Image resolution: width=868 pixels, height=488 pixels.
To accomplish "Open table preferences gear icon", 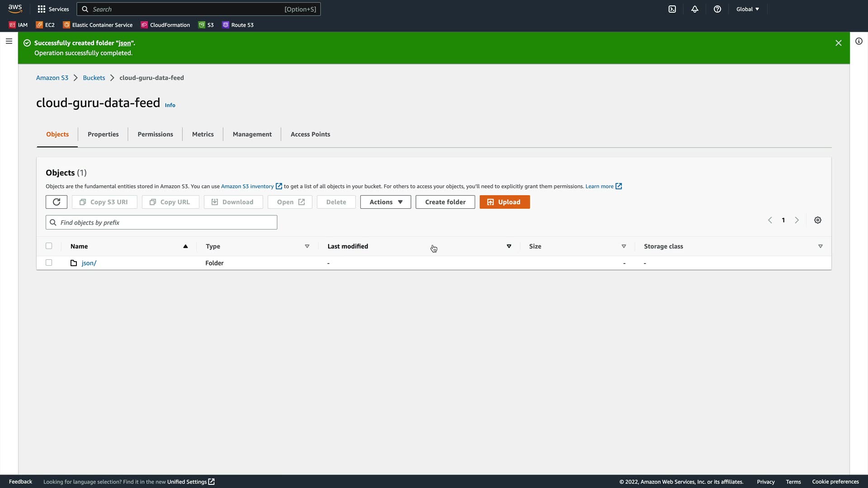I will pos(818,220).
